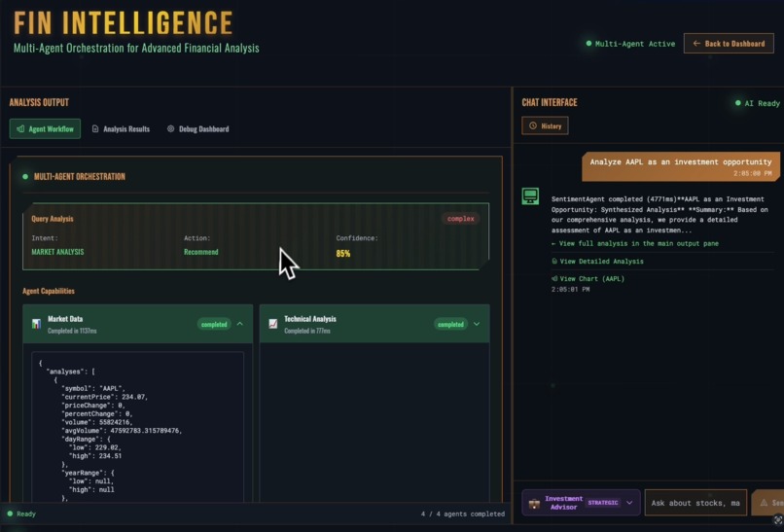Click the 85% confidence value
The width and height of the screenshot is (784, 532).
click(343, 254)
